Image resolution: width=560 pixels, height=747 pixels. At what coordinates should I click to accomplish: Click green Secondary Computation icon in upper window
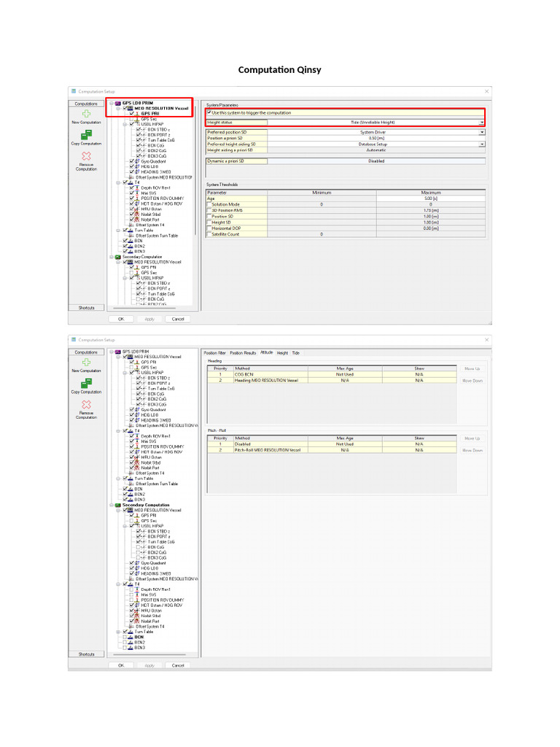[118, 257]
